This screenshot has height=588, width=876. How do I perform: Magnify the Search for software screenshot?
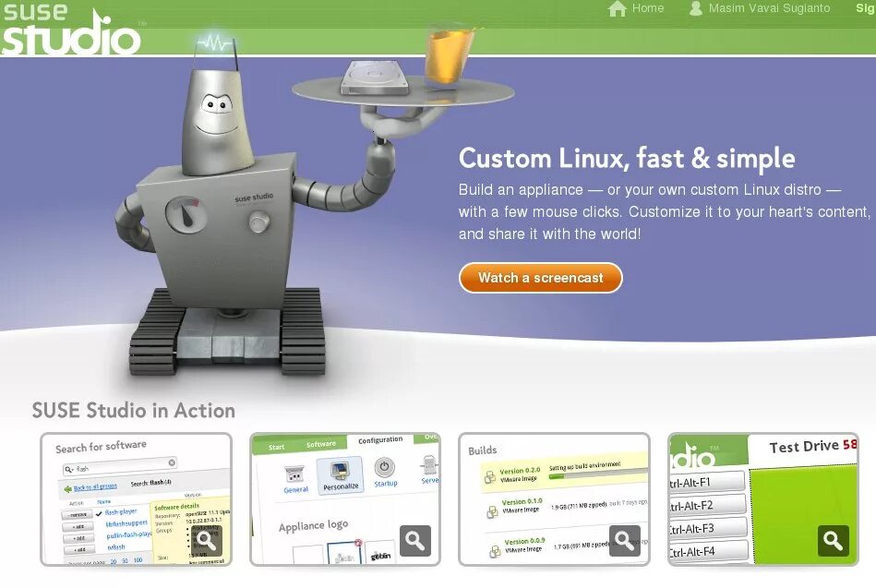click(x=206, y=541)
